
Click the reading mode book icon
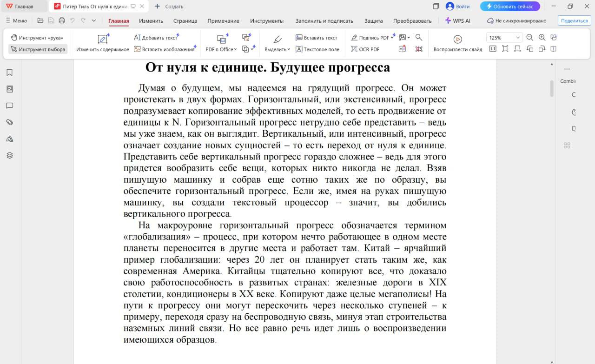coord(553,49)
